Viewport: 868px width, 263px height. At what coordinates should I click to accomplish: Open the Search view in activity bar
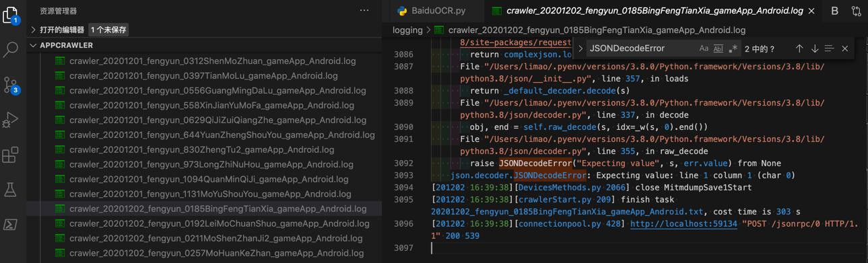[x=11, y=49]
